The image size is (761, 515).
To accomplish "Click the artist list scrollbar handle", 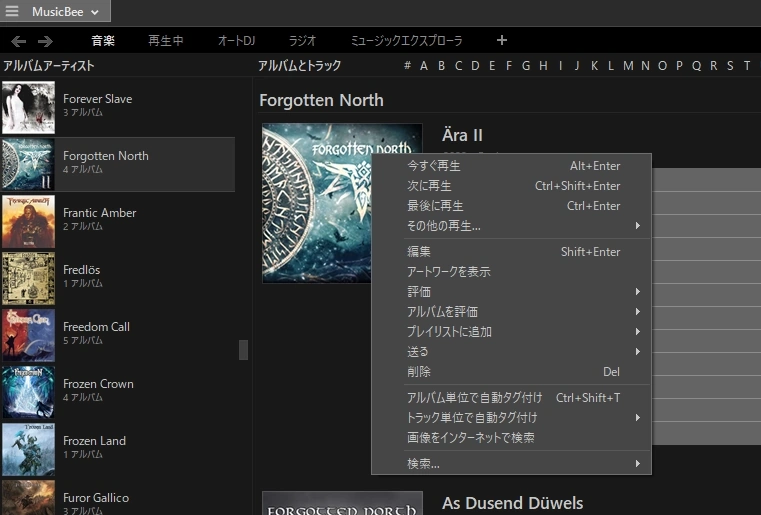I will 243,350.
